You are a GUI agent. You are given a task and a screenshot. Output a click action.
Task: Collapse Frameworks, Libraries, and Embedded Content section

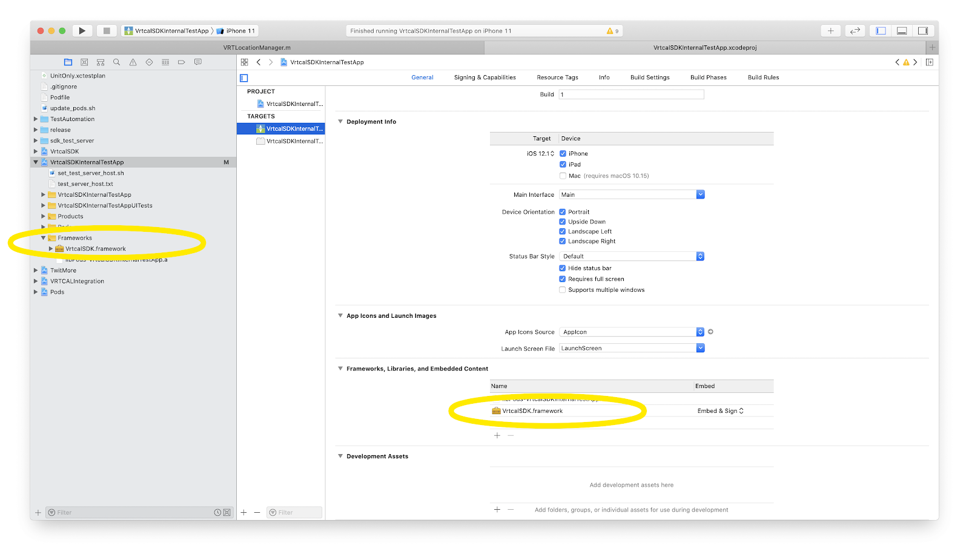click(340, 368)
